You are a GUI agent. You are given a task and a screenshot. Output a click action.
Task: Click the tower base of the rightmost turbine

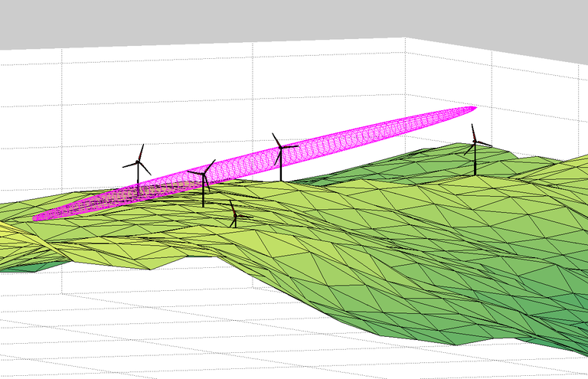[x=475, y=174]
